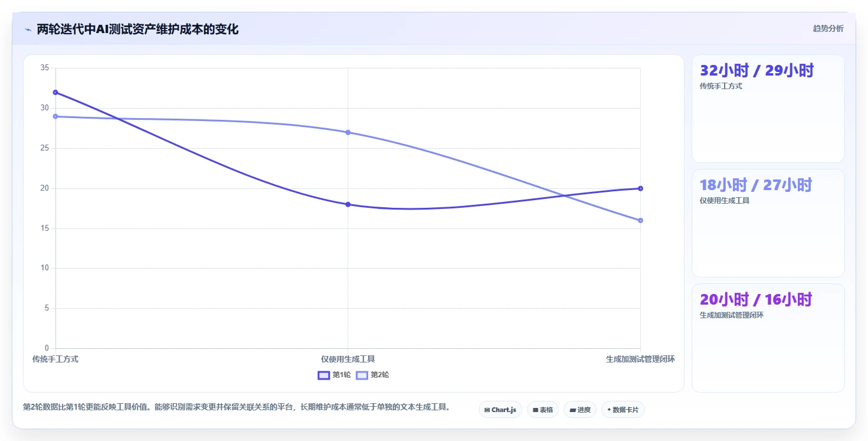The image size is (868, 441).
Task: Click the 仅使用生成工具 card caption
Action: point(725,201)
